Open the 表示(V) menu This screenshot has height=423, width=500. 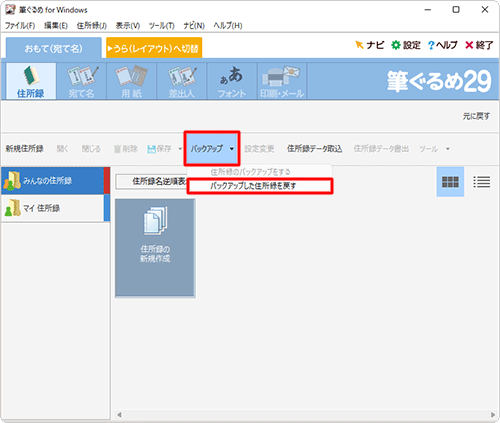click(128, 26)
